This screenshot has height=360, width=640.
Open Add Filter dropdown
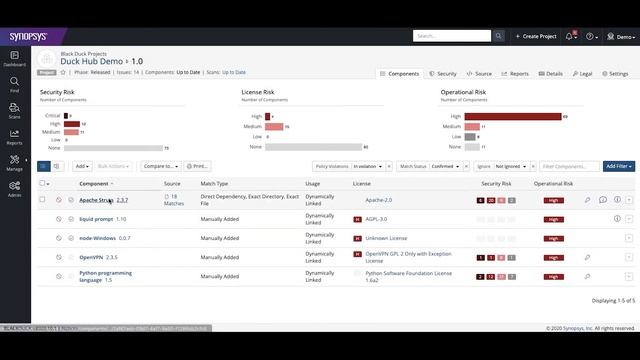[619, 166]
